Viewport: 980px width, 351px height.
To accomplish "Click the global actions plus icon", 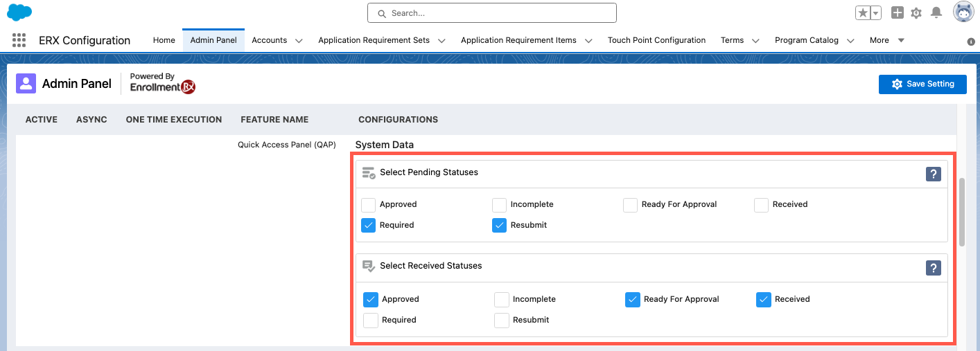I will pos(898,13).
